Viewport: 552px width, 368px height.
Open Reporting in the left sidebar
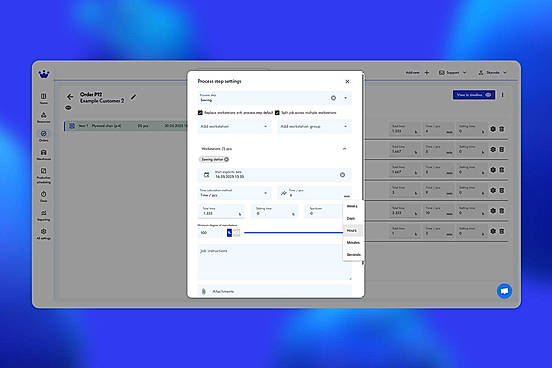tap(44, 215)
